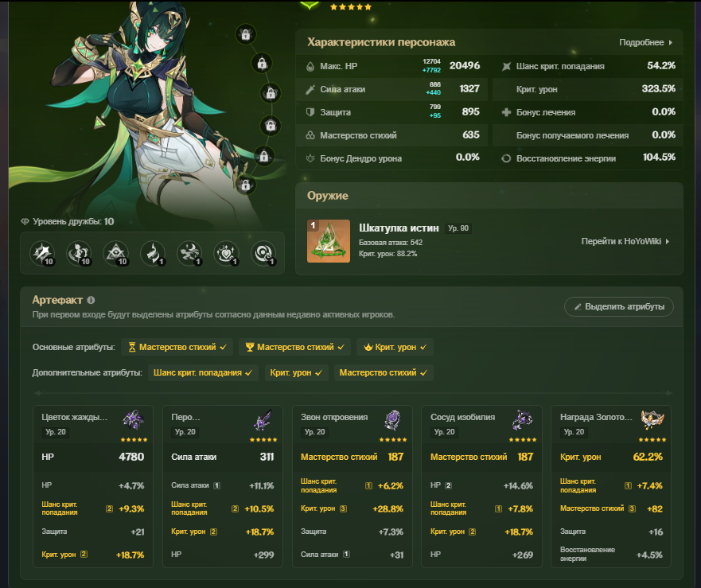Click the Макс. HP water drop icon
This screenshot has height=588, width=701.
pos(310,67)
